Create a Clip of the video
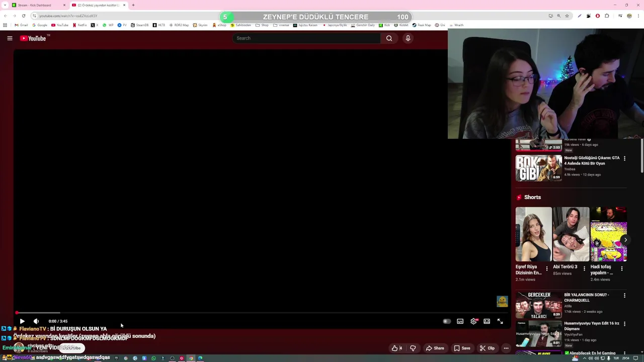 (x=487, y=348)
